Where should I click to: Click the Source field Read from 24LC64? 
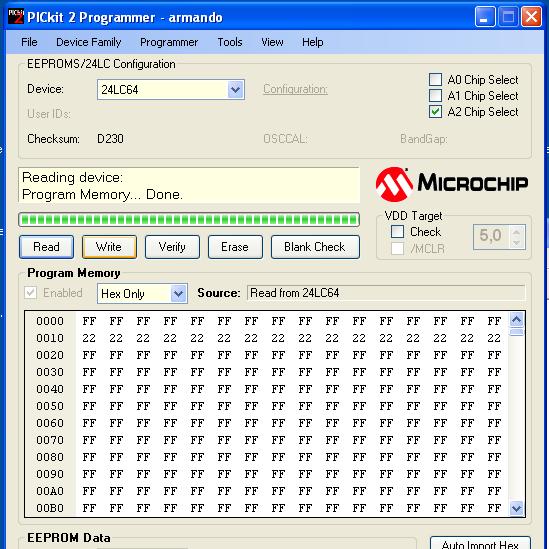tap(386, 293)
